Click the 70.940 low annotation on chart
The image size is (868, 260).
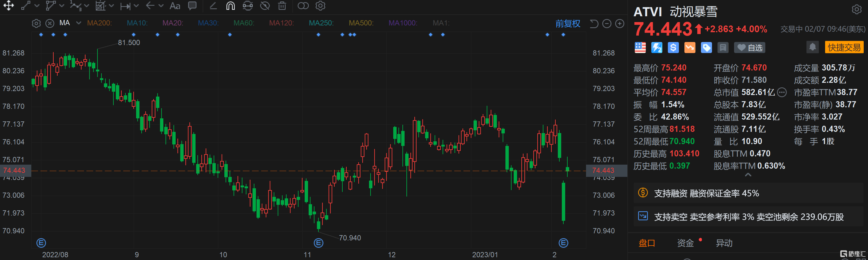[x=350, y=238]
